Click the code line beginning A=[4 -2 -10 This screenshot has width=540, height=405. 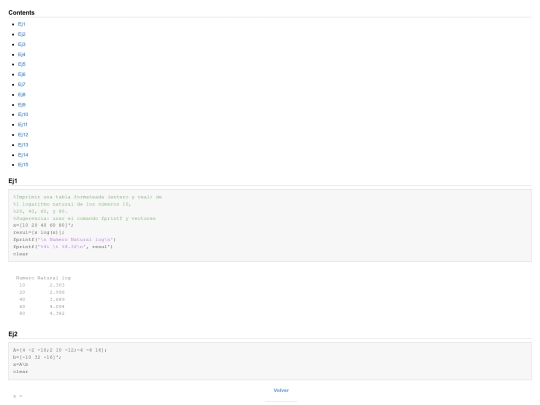pyautogui.click(x=60, y=350)
